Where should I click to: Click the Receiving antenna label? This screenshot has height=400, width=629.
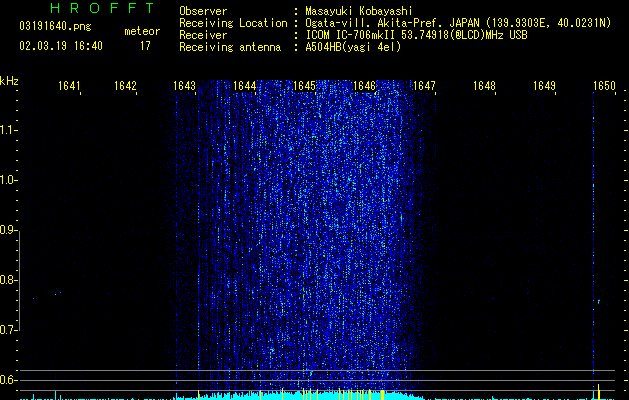click(x=230, y=47)
